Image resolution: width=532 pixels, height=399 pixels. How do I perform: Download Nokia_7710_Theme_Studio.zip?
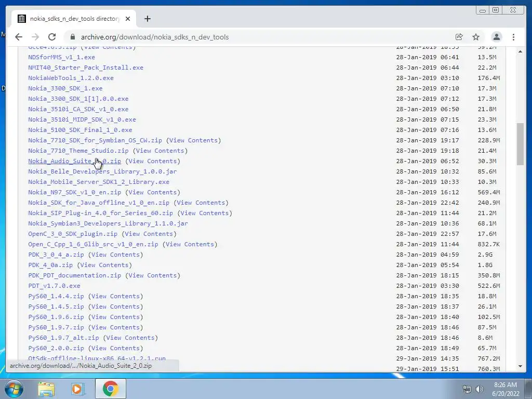pos(78,151)
